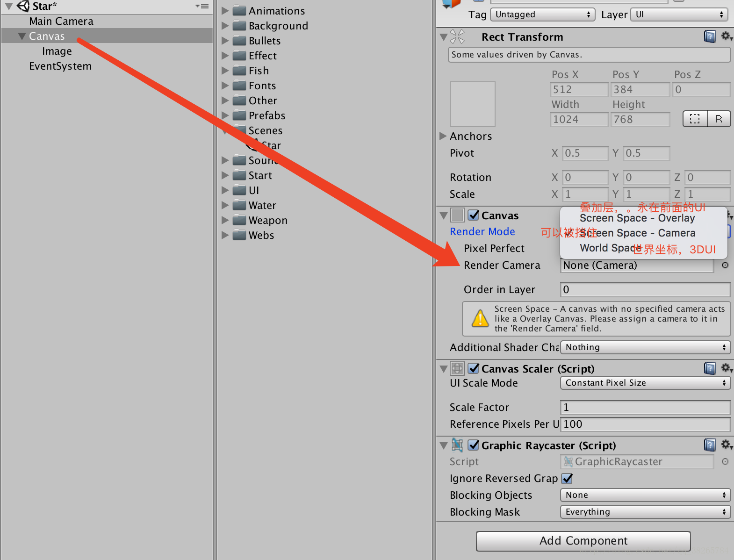
Task: Collapse the Rect Transform component
Action: (x=444, y=36)
